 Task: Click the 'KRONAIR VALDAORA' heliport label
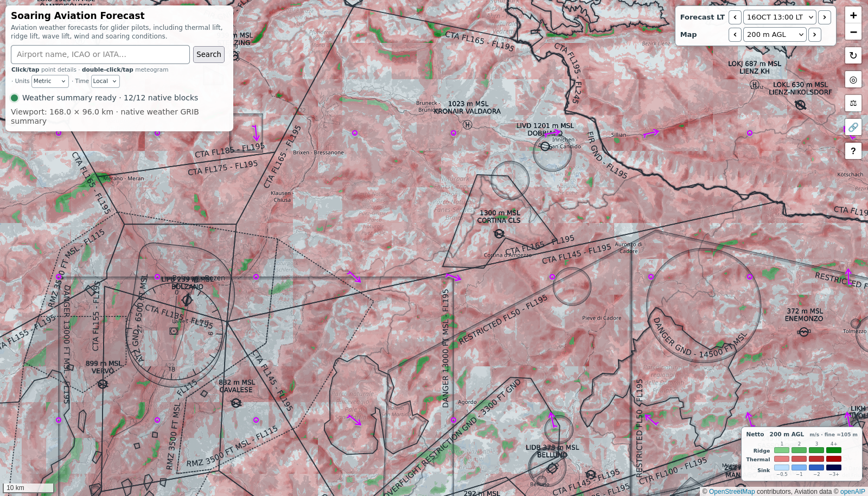[x=467, y=111]
